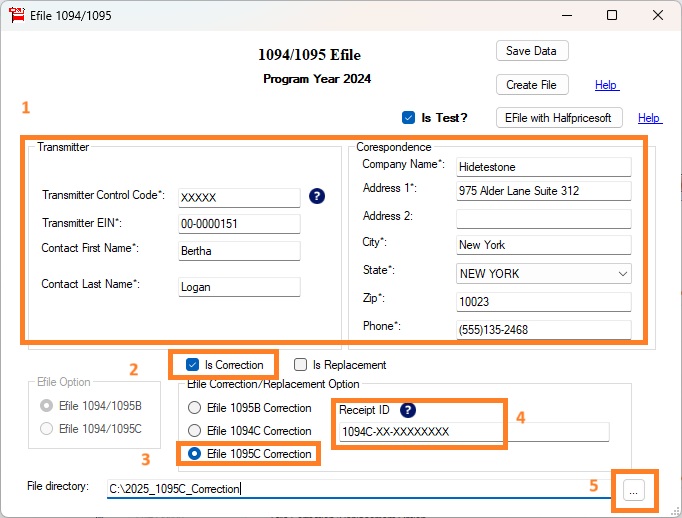Enable the Is Replacement checkbox
Image resolution: width=682 pixels, height=518 pixels.
pos(301,365)
